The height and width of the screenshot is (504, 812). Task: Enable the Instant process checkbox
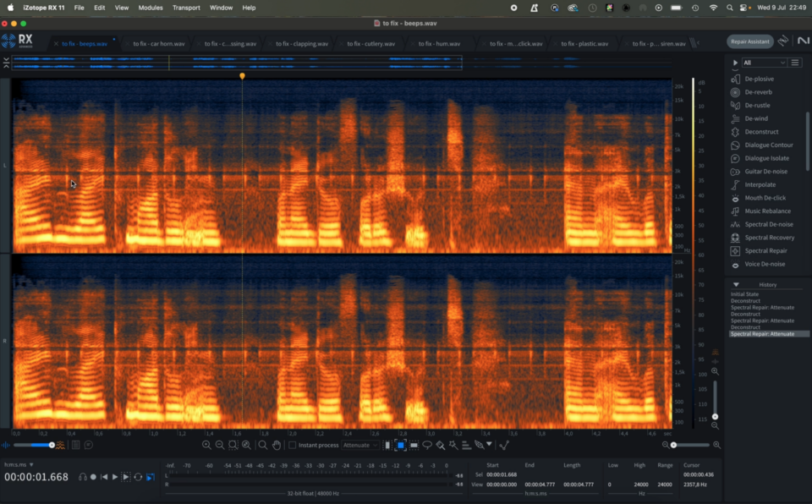(x=293, y=445)
